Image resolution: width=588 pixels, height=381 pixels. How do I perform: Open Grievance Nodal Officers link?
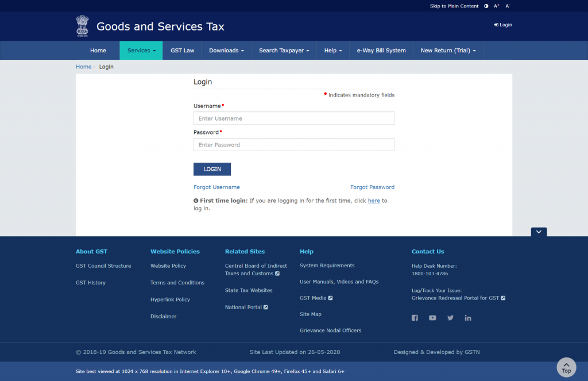point(330,330)
